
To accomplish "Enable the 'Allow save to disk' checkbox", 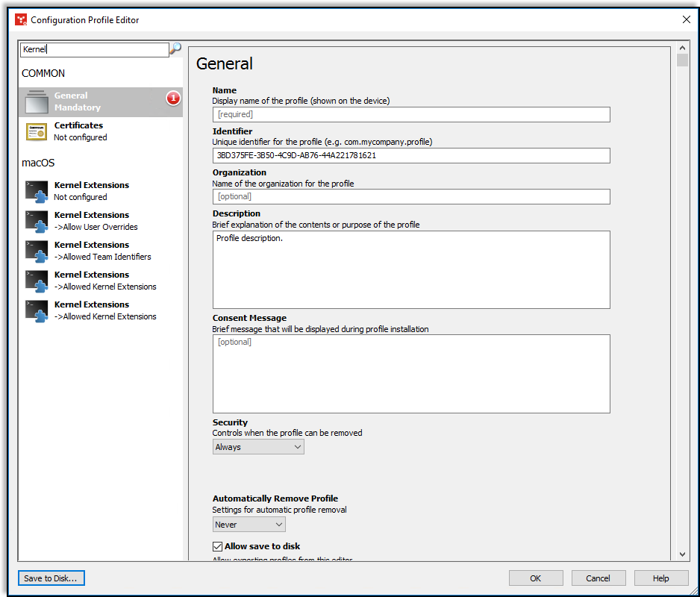I will (x=217, y=546).
